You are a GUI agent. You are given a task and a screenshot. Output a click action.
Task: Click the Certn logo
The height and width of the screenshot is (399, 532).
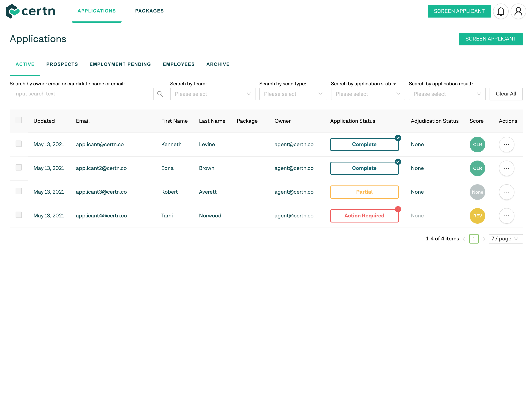(x=31, y=11)
